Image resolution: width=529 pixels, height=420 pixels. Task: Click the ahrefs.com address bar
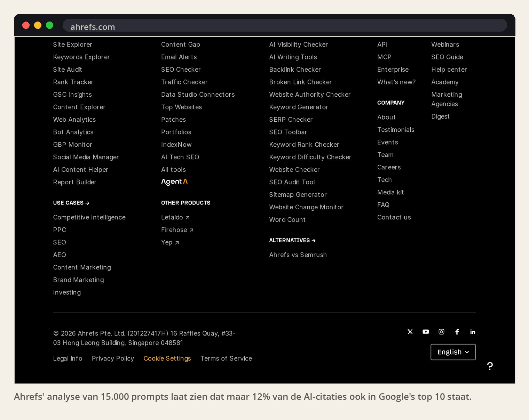coord(285,26)
